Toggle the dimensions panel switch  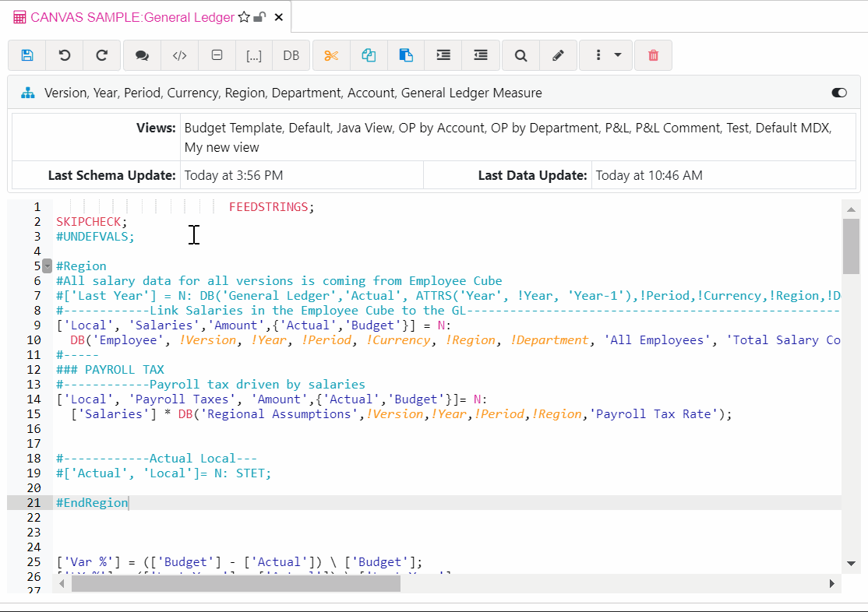point(839,93)
